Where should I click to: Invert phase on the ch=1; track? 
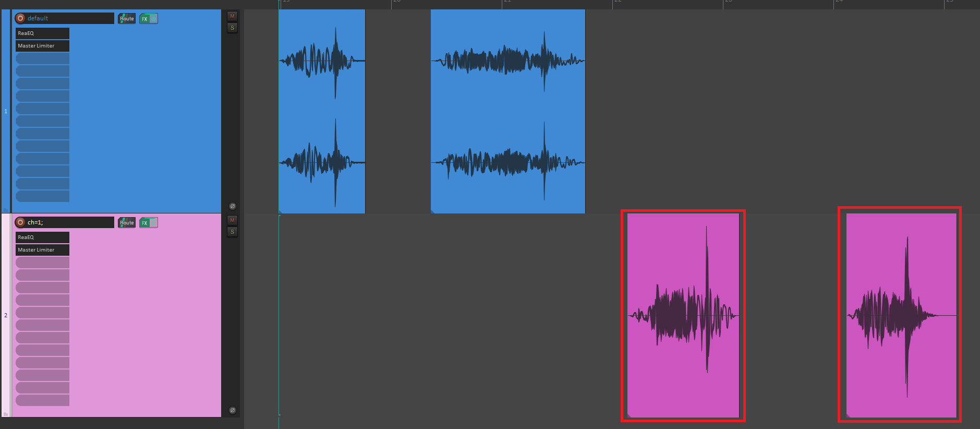pyautogui.click(x=233, y=410)
